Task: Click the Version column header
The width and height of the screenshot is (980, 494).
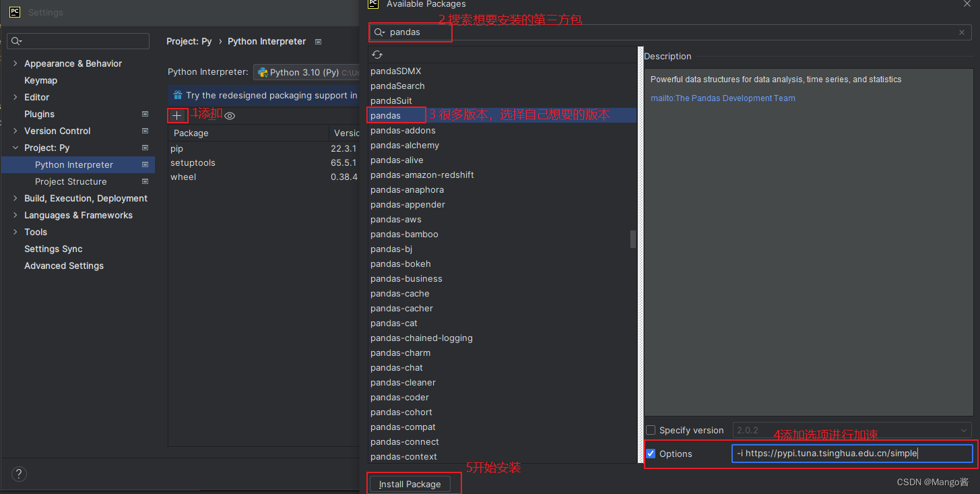Action: tap(346, 133)
